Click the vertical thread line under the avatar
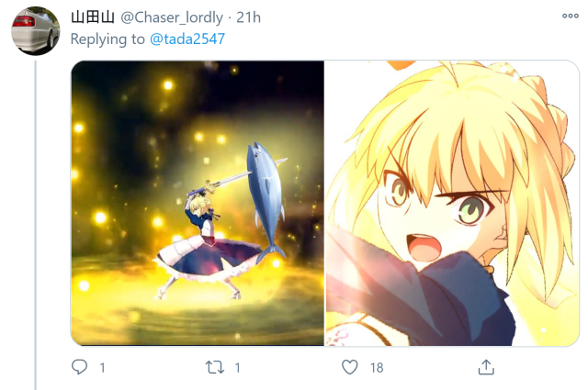This screenshot has width=588, height=390. [36, 225]
